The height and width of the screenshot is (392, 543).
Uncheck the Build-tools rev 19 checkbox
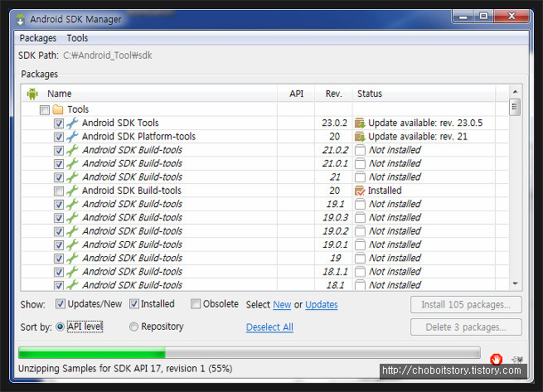59,259
